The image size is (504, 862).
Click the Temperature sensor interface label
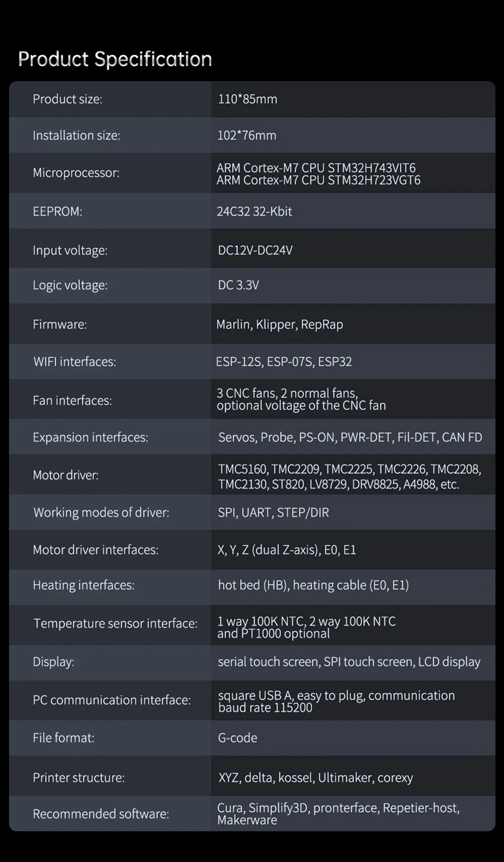(x=115, y=624)
